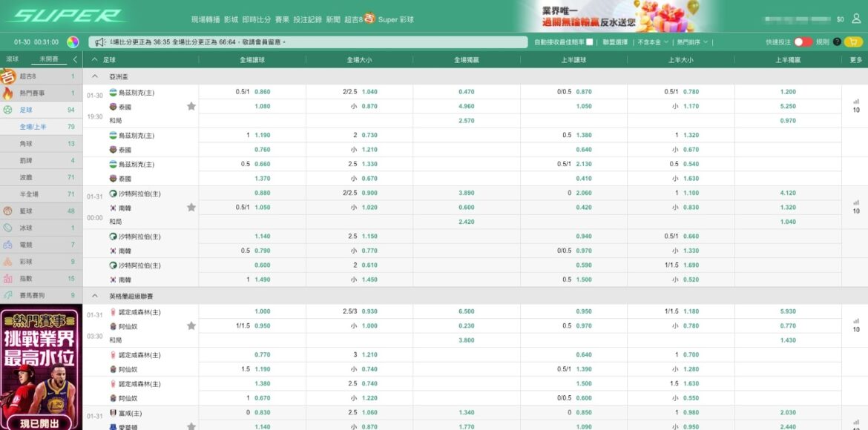
Task: Select 籃球 basketball in the sidebar
Action: point(26,211)
